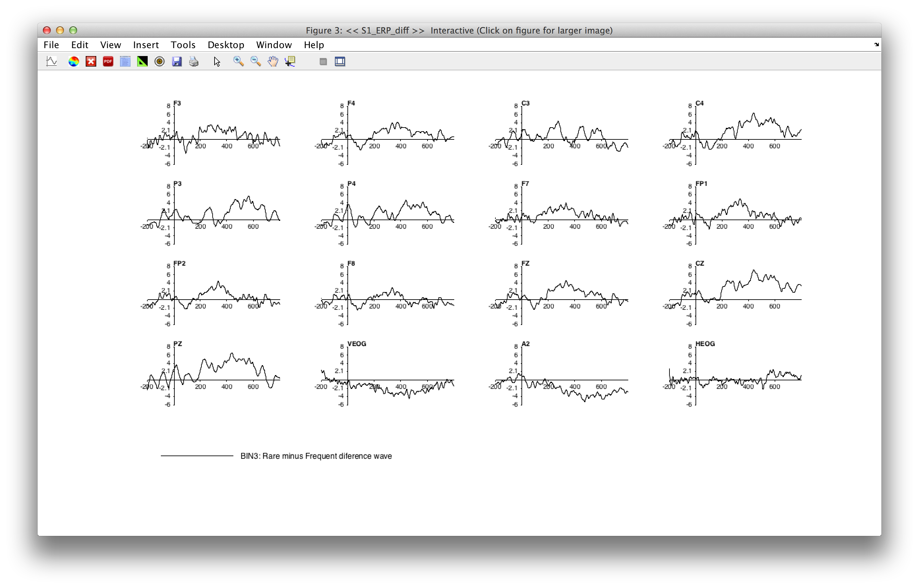Open the Desktop menu
919x588 pixels.
pyautogui.click(x=226, y=45)
